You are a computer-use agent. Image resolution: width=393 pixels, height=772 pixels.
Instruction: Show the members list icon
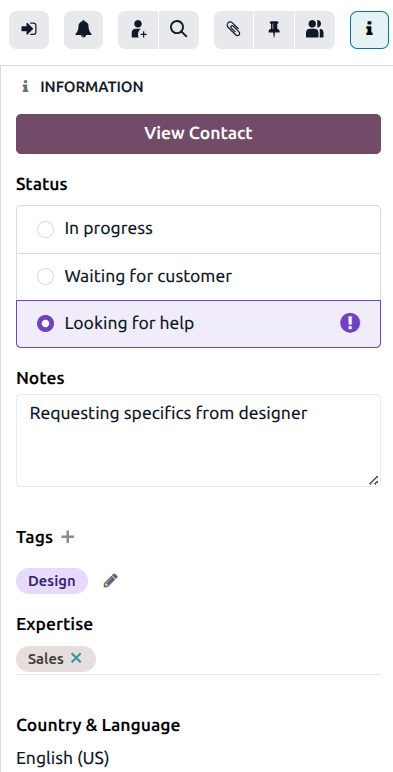click(x=315, y=30)
